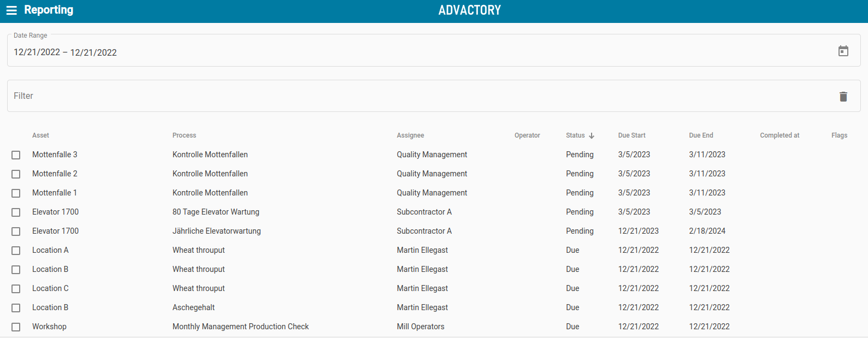Image resolution: width=868 pixels, height=338 pixels.
Task: Open the Jährliche Elevatorwartung process entry
Action: pos(216,231)
